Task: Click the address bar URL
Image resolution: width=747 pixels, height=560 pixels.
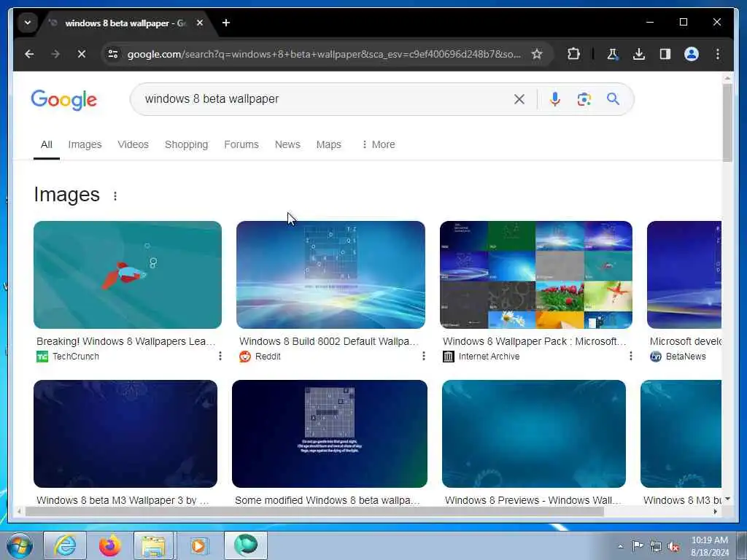Action: click(x=324, y=54)
